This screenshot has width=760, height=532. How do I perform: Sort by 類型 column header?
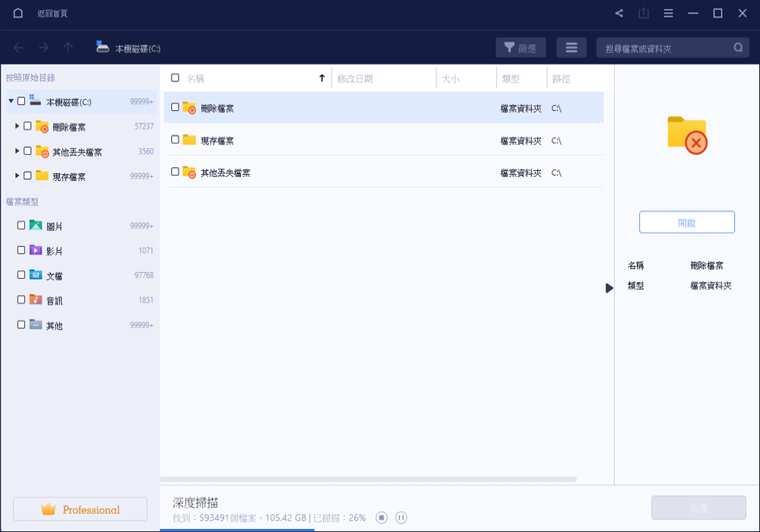click(511, 78)
